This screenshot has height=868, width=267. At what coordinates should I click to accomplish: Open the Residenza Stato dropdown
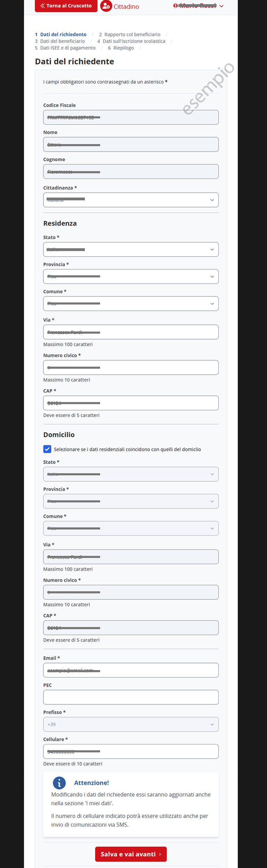131,250
